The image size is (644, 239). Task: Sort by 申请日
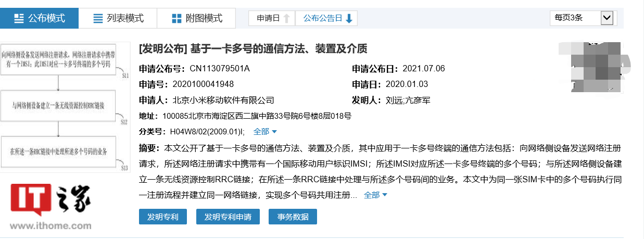coord(272,18)
